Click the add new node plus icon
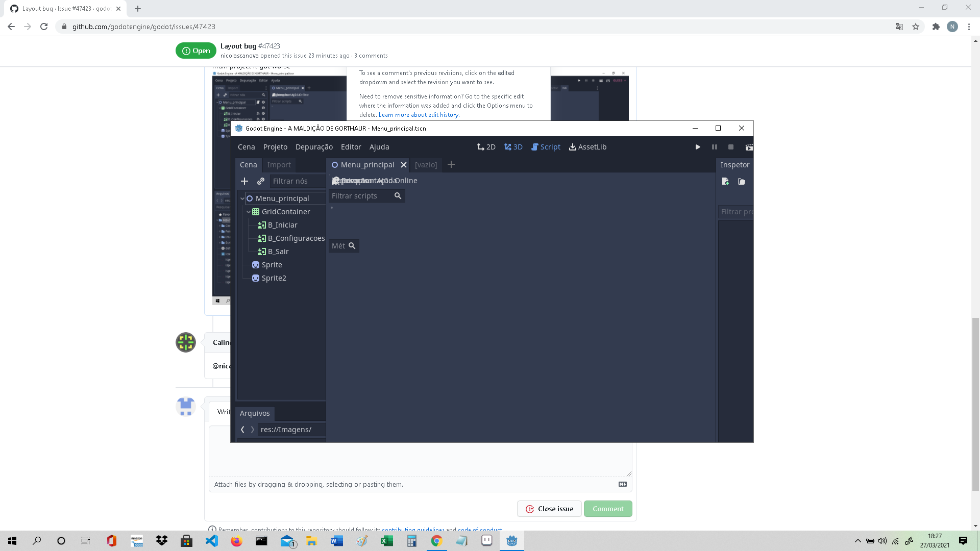The height and width of the screenshot is (551, 980). pos(244,181)
